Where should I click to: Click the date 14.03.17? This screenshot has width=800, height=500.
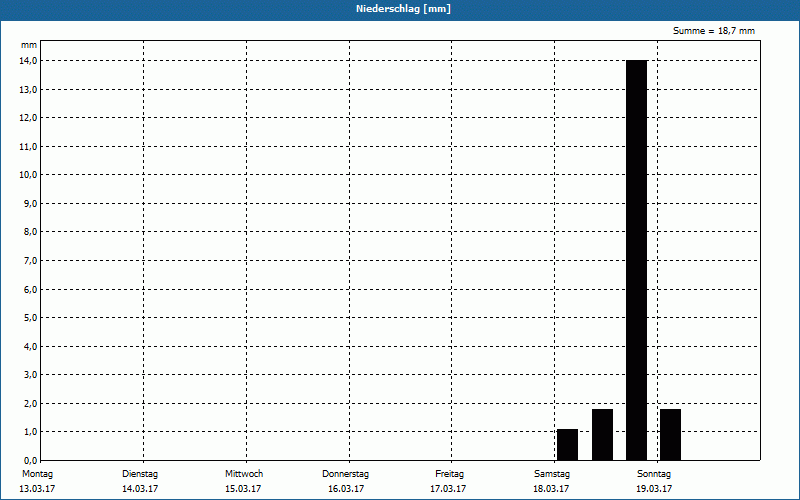point(140,489)
